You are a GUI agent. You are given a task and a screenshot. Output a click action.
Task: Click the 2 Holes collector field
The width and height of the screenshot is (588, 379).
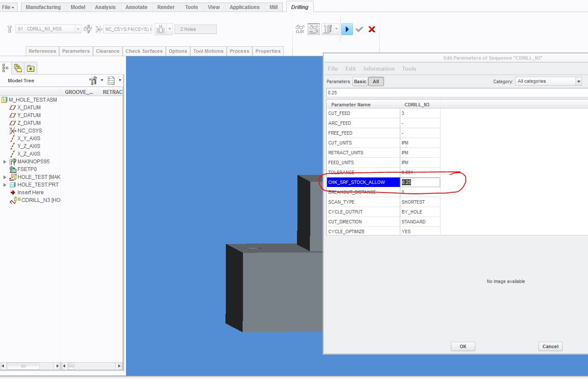click(x=195, y=29)
